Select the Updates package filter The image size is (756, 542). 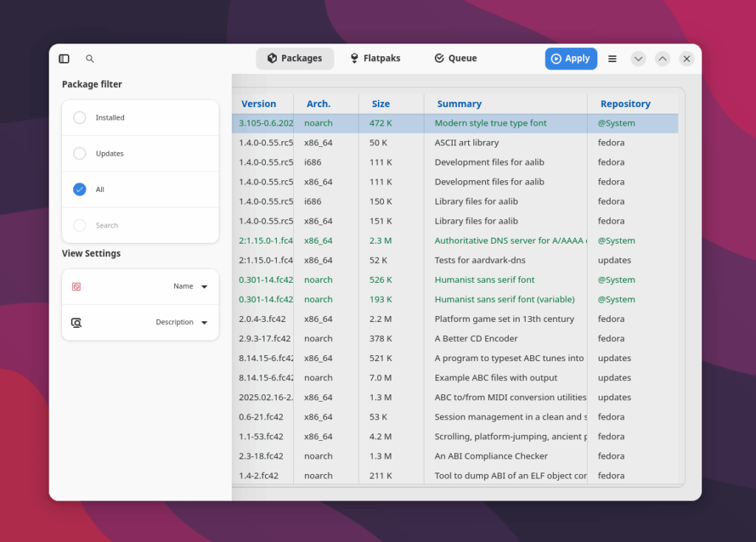(x=80, y=154)
